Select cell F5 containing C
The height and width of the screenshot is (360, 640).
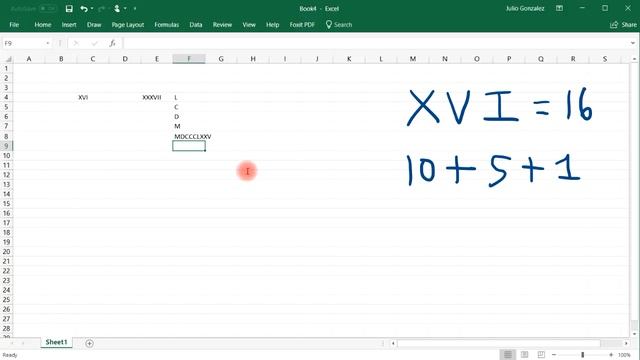[189, 107]
